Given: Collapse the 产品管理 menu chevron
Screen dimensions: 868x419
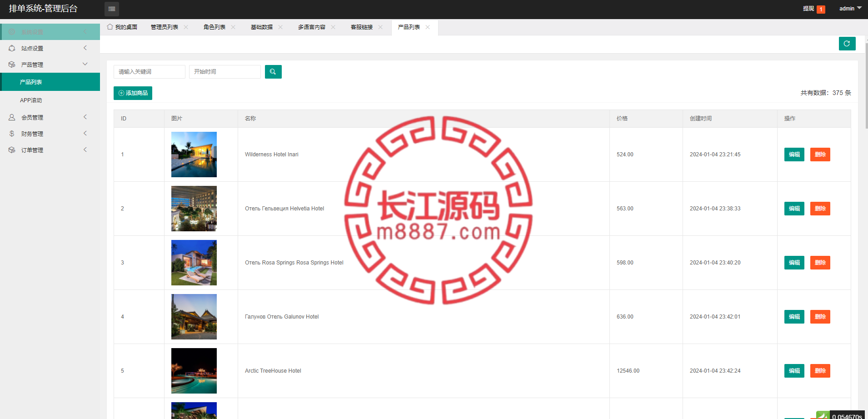Looking at the screenshot, I should click(x=85, y=64).
